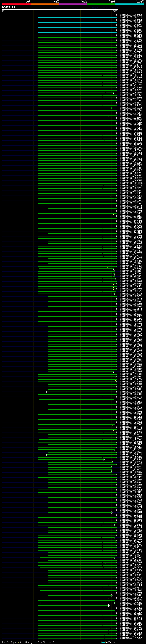Select the hit label UniRef100_C6TEX3

(131, 45)
